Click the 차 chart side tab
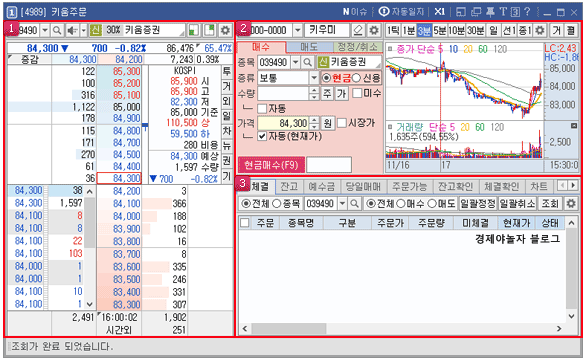The image size is (587, 362). click(x=227, y=131)
